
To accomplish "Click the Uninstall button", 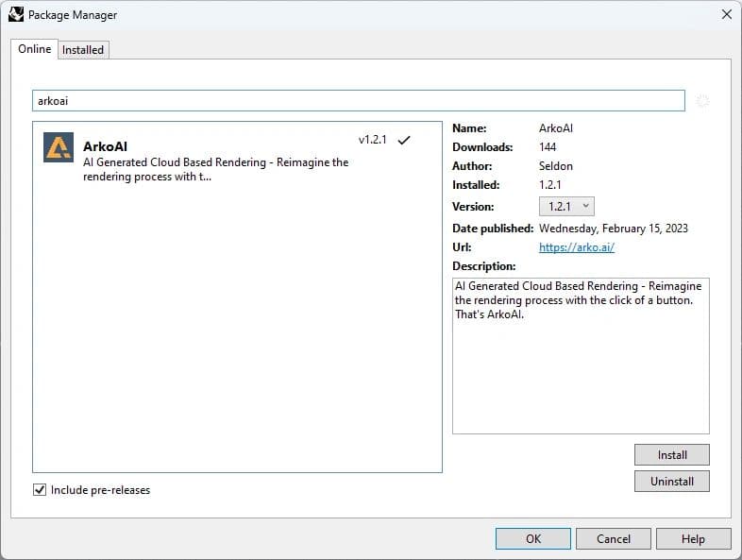I will click(x=671, y=482).
